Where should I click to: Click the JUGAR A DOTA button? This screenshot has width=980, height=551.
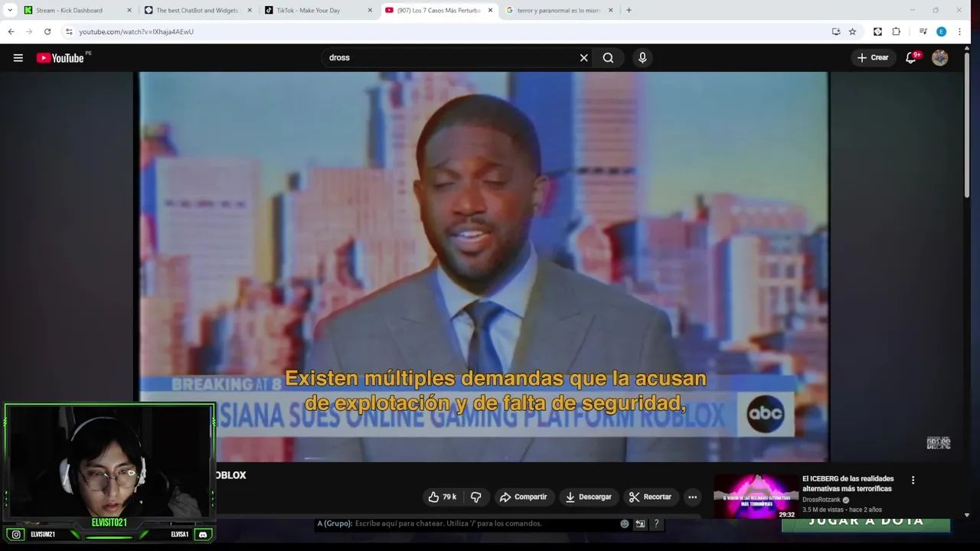pyautogui.click(x=866, y=522)
